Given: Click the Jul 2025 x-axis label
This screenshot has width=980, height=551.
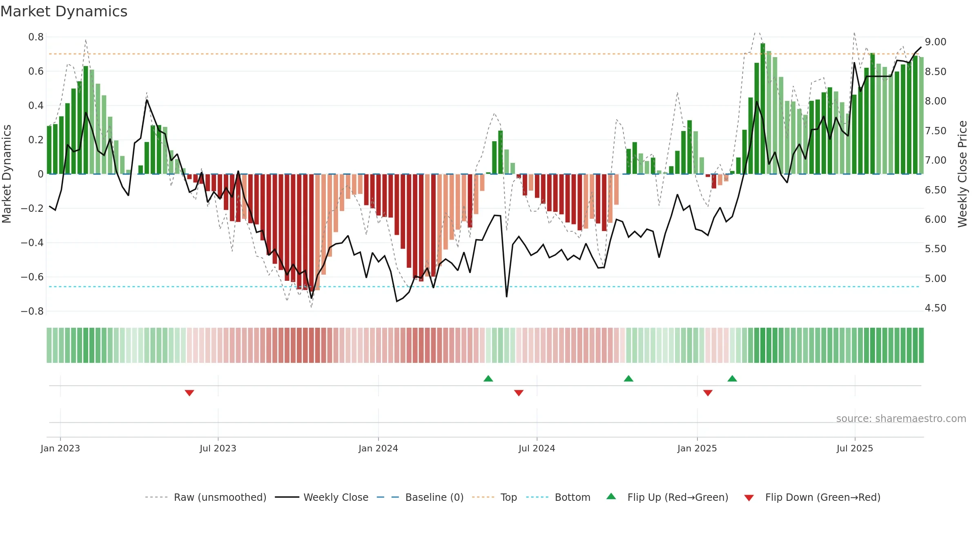Looking at the screenshot, I should tap(855, 448).
